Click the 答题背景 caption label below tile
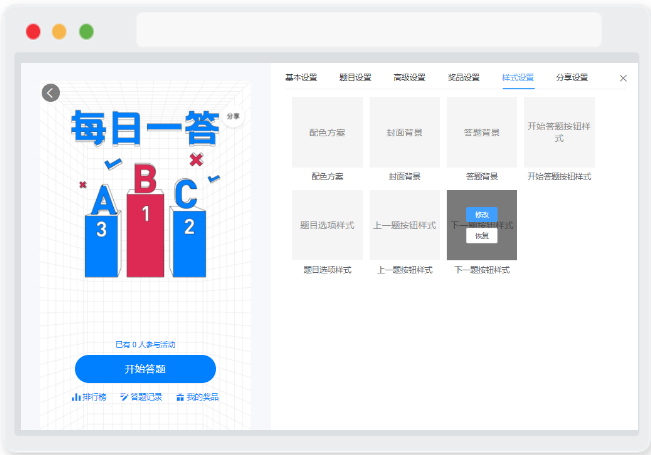Viewport: 651px width, 455px height. click(x=482, y=176)
